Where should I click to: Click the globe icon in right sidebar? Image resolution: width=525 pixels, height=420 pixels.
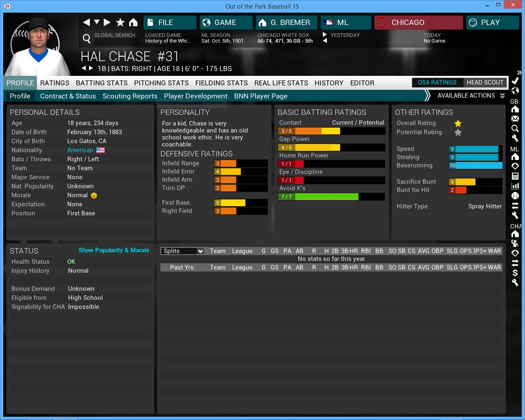pos(515,91)
